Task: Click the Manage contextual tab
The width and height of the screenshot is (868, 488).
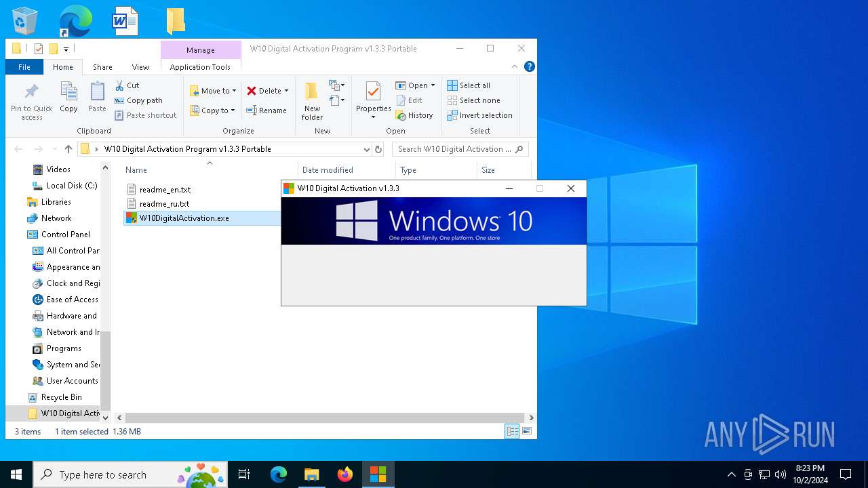Action: coord(201,50)
